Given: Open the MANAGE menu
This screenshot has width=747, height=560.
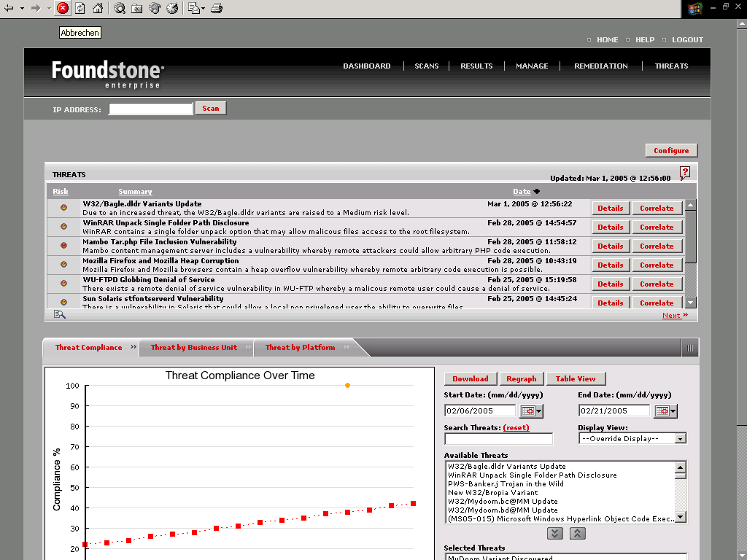Looking at the screenshot, I should pos(532,66).
